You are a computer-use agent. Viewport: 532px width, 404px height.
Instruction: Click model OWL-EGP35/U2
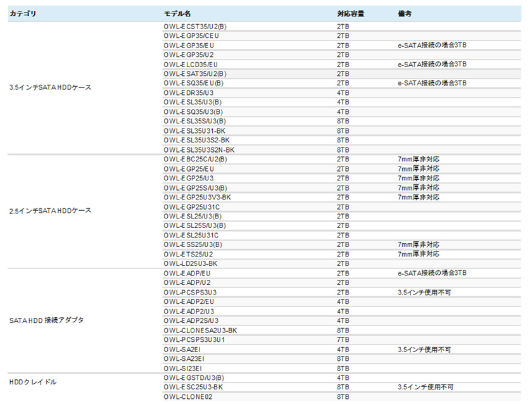(189, 55)
